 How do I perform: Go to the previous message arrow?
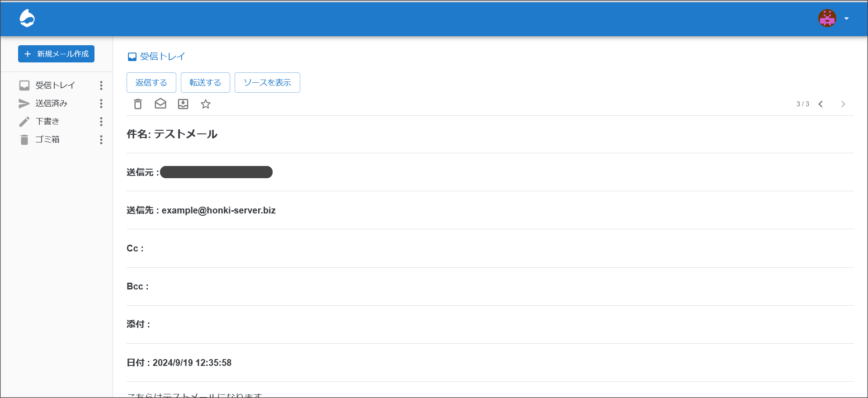tap(821, 104)
